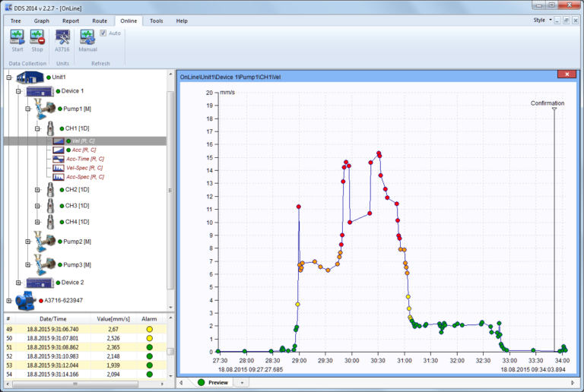The image size is (584, 392).
Task: Open the Report ribbon tab
Action: point(70,21)
